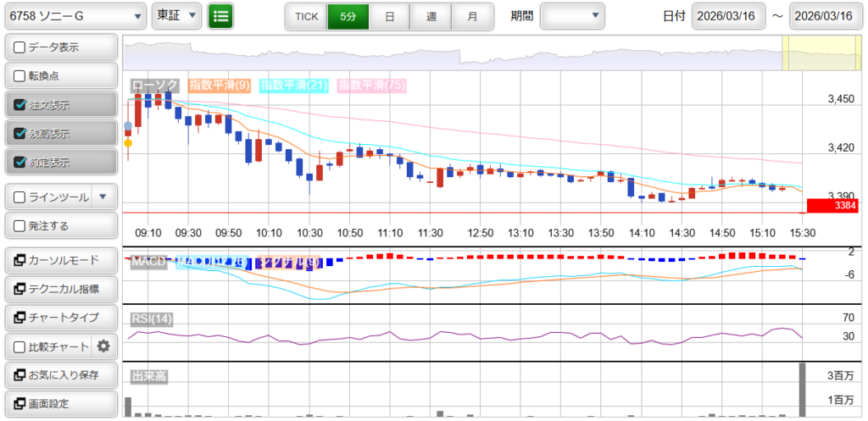
Task: Click the green list view icon
Action: [x=220, y=15]
